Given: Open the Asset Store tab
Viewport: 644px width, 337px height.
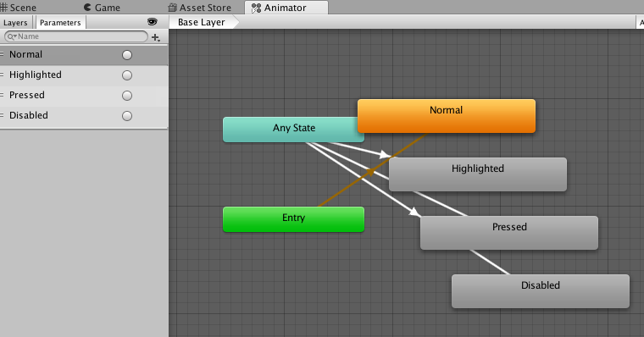Looking at the screenshot, I should [x=200, y=8].
